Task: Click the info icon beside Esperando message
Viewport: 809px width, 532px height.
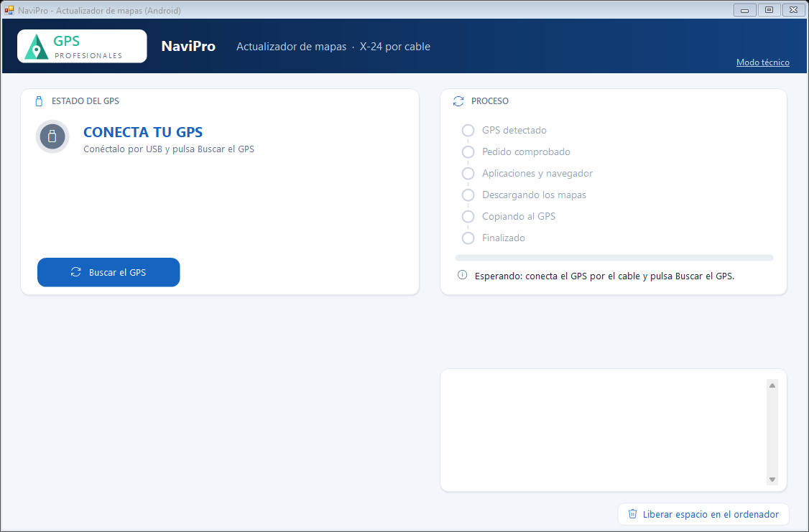Action: (462, 275)
